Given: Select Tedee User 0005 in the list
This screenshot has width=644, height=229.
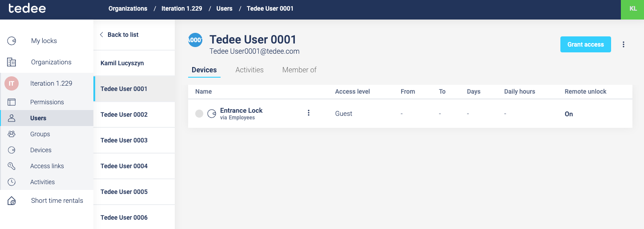Looking at the screenshot, I should tap(134, 192).
